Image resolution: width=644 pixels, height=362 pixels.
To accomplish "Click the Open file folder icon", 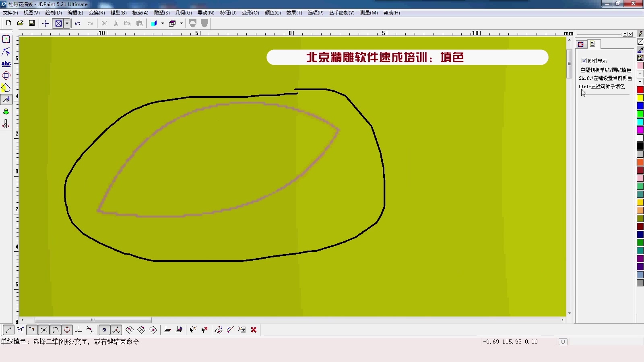I will point(20,23).
